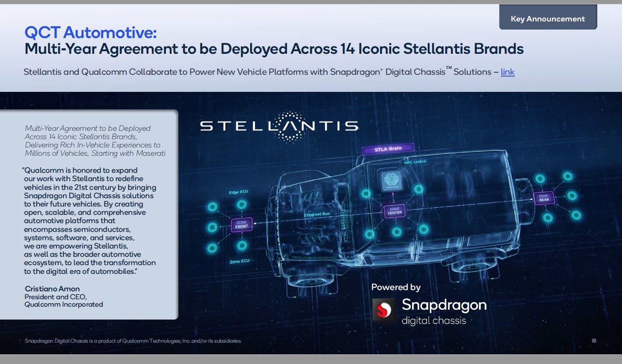Click the ZONE FRONT node
622x364 pixels.
241,224
